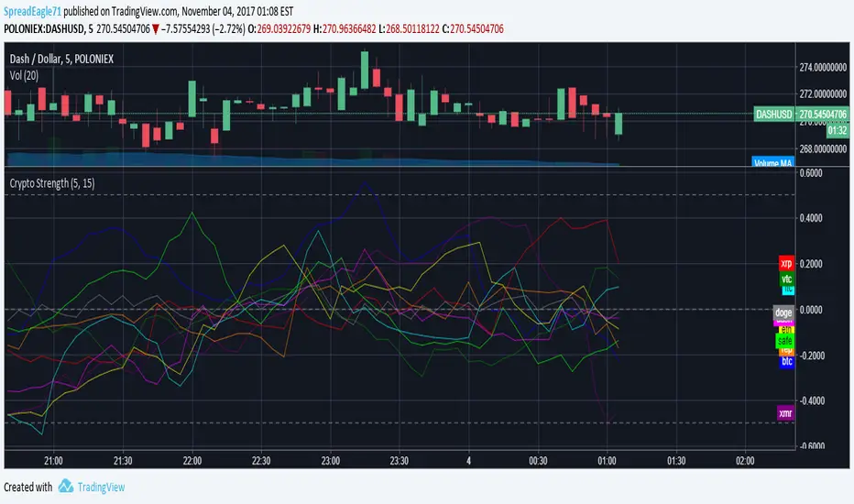Click the tallest green candle near 23:15
The image size is (854, 504).
pos(365,71)
